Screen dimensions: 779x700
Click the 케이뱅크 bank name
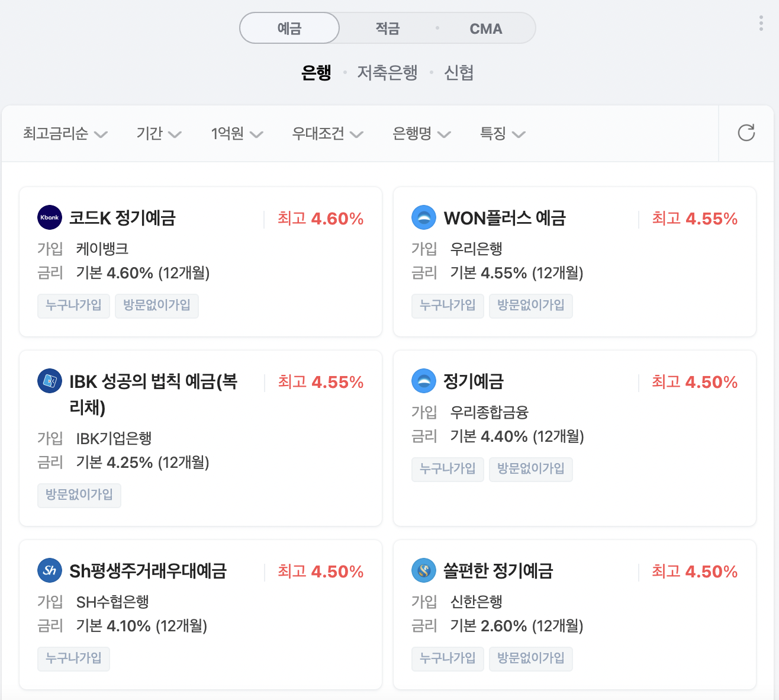tap(102, 249)
